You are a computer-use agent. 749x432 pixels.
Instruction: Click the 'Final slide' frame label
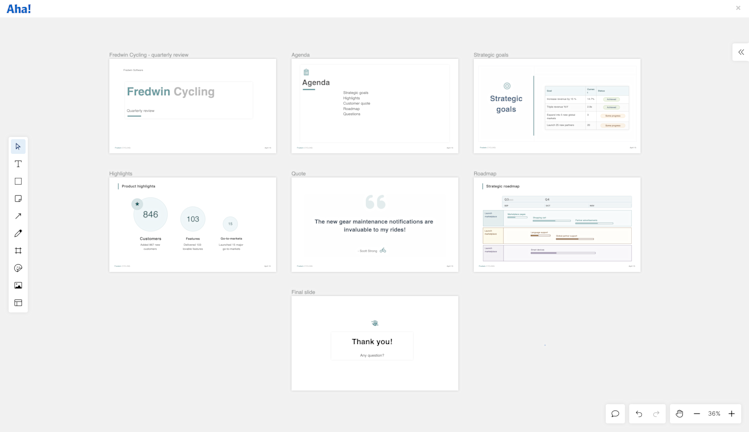(303, 292)
